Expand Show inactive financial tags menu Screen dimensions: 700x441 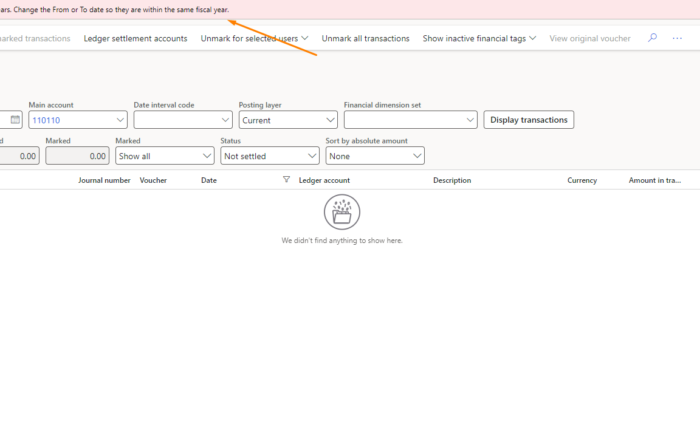click(479, 38)
